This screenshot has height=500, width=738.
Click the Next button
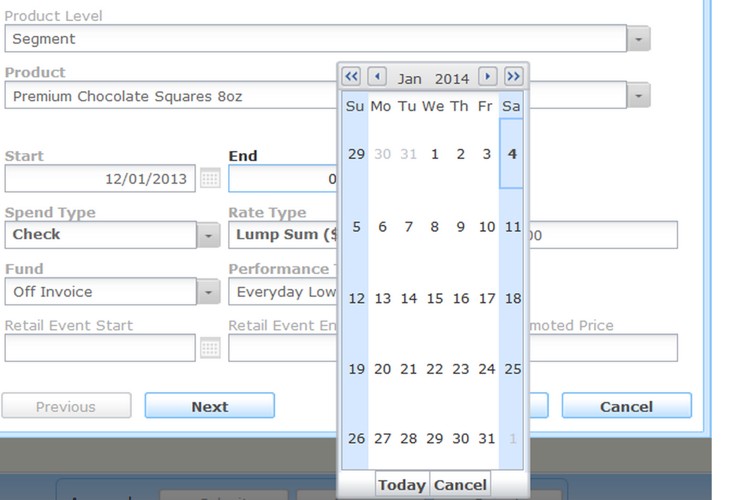pyautogui.click(x=209, y=406)
